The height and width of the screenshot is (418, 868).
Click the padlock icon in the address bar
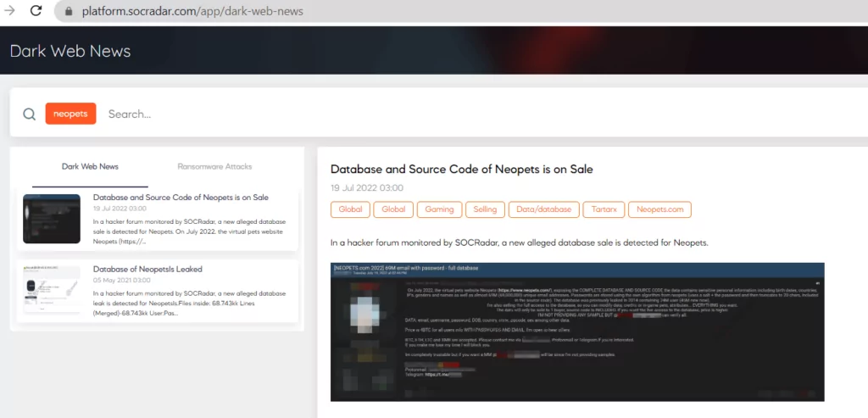point(69,11)
